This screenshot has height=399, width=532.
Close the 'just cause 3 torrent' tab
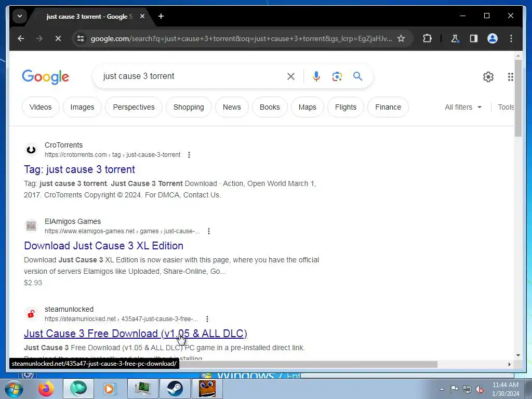point(142,16)
